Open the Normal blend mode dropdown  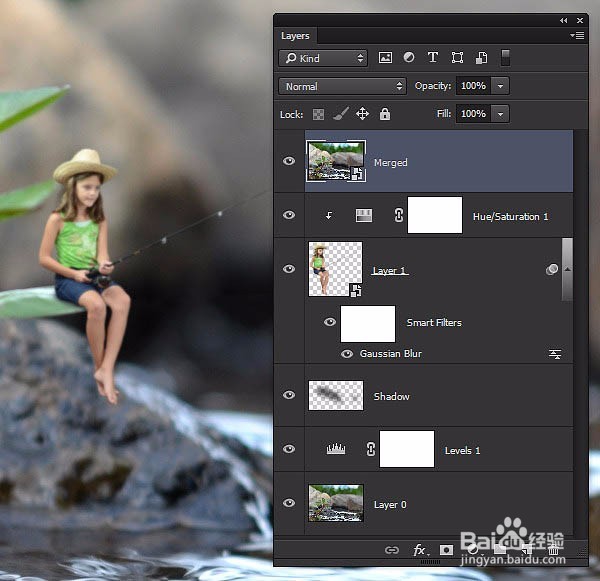[x=342, y=86]
